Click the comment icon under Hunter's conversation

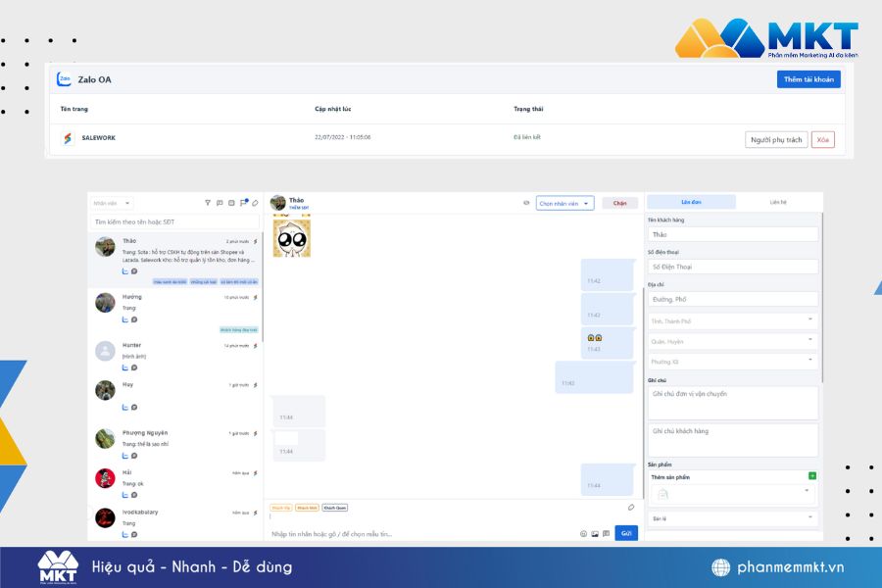(x=134, y=367)
